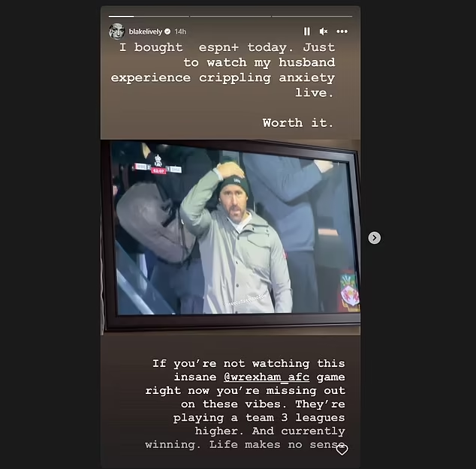The image size is (476, 469).
Task: Click the Wrexham crest on TV screen
Action: coord(350,291)
